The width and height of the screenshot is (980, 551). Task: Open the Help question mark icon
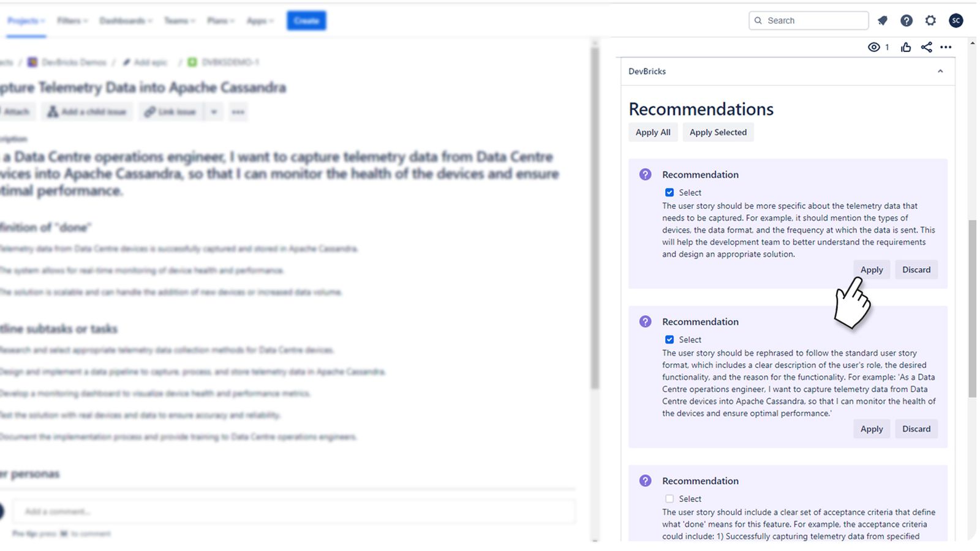pyautogui.click(x=907, y=20)
